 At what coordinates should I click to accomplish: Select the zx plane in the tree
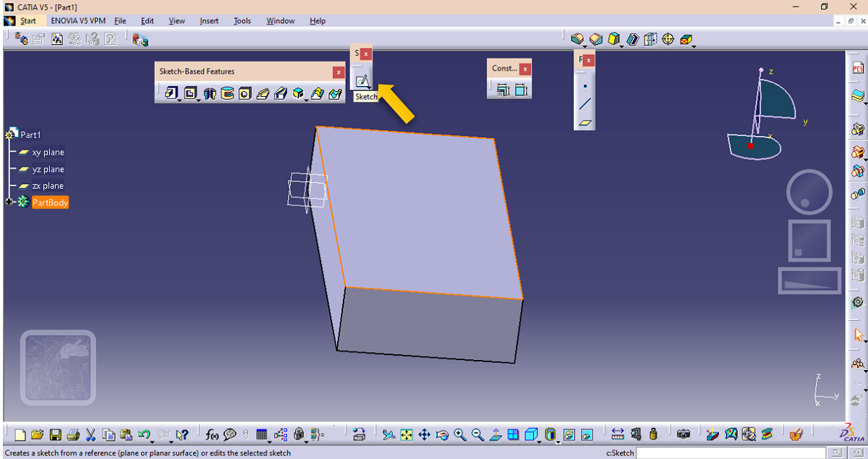48,186
